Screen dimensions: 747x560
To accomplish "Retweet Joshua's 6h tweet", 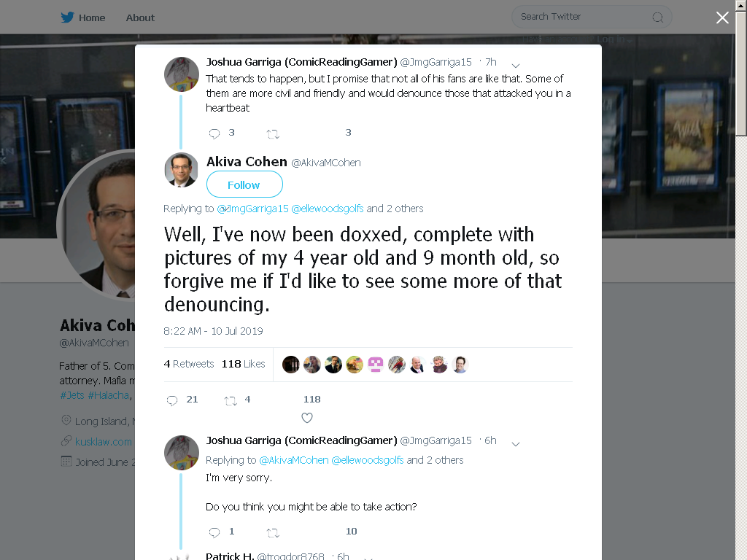I will coord(273,532).
